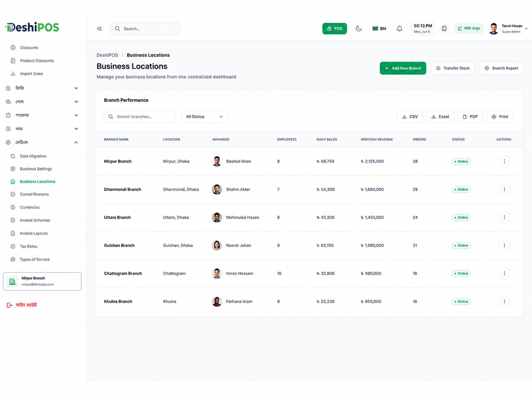Click the Tax Rates icon
The height and width of the screenshot is (400, 532).
(13, 246)
